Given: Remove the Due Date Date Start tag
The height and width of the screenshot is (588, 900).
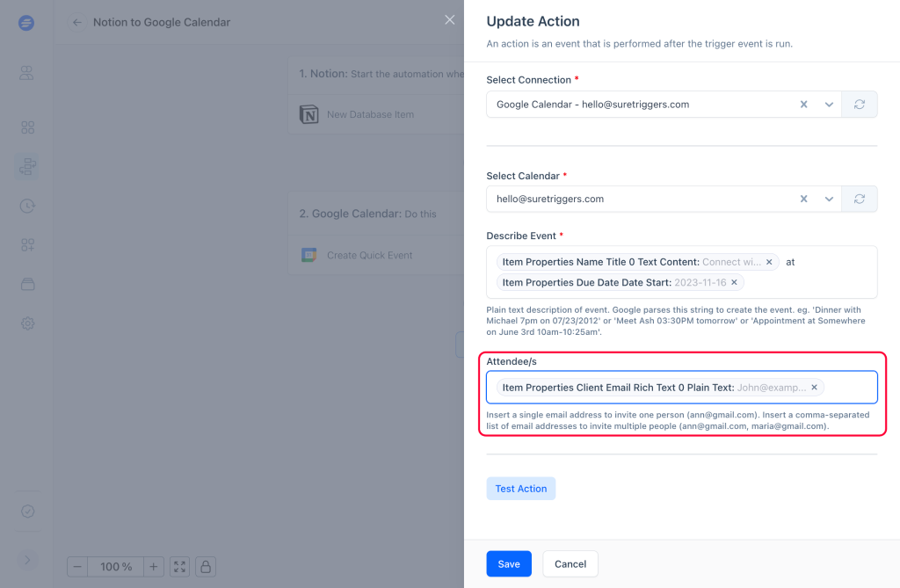Looking at the screenshot, I should pos(734,283).
